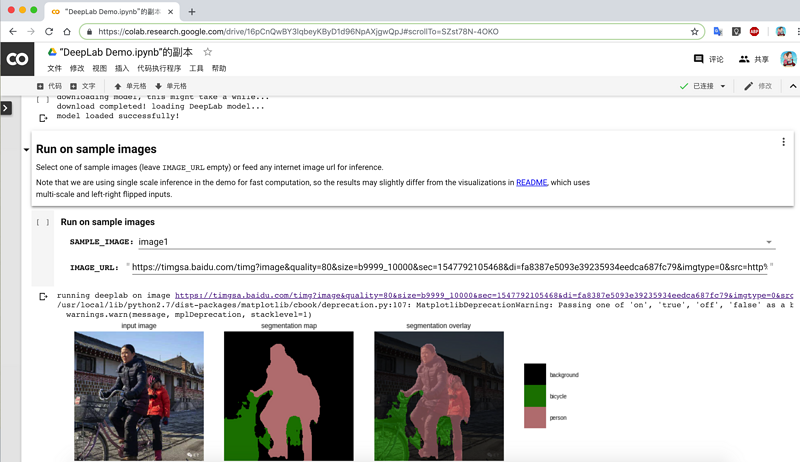Run the Run on sample images cell

coord(43,222)
